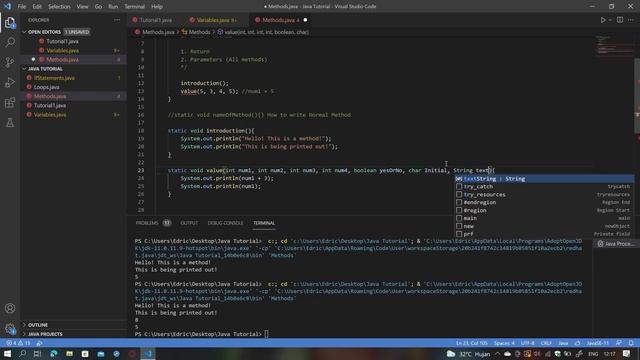The width and height of the screenshot is (640, 360).
Task: Open the Run menu
Action: point(113,7)
